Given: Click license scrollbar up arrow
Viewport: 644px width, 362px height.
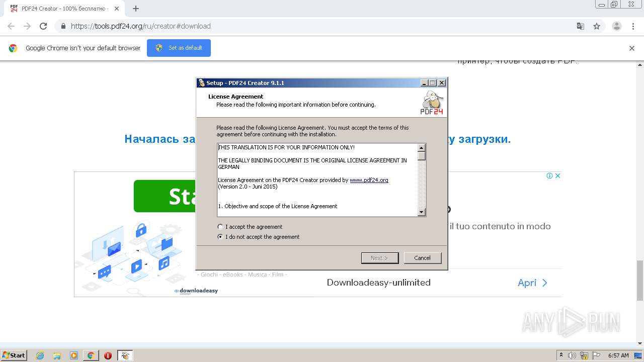Looking at the screenshot, I should click(x=422, y=148).
